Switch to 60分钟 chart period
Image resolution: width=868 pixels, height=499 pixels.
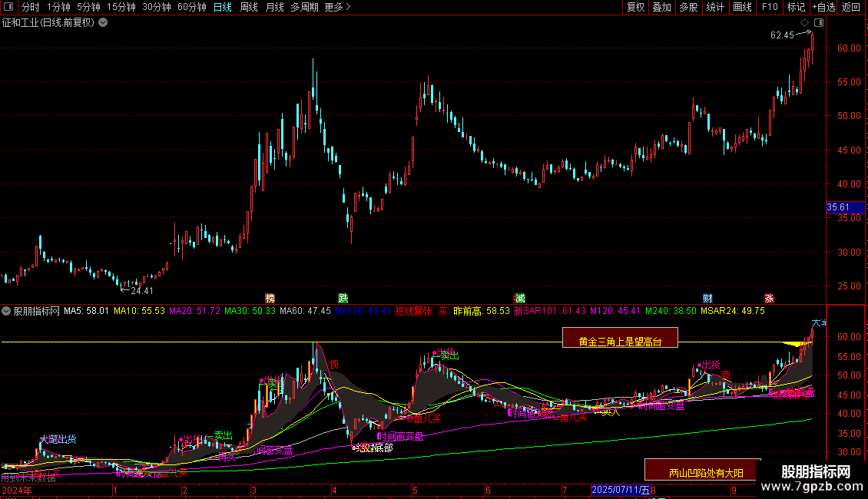[191, 7]
